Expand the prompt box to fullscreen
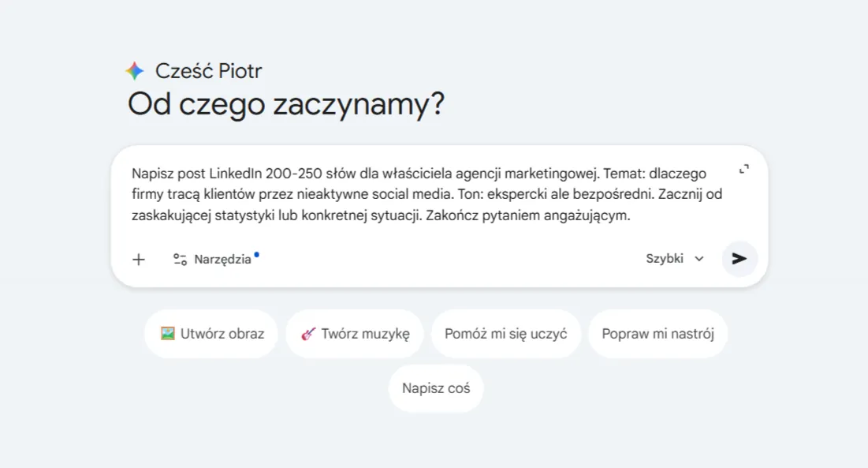Screen dimensions: 868x468 [743, 169]
